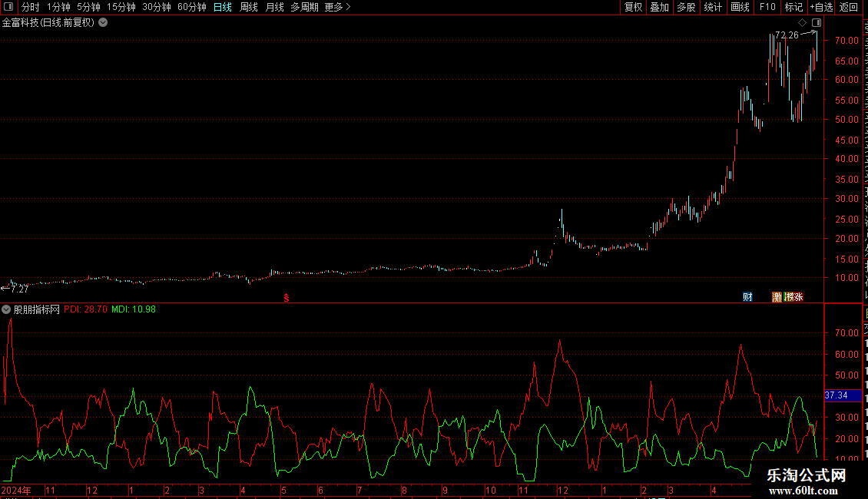
Task: Select the 月线 monthly chart tab
Action: [x=274, y=7]
